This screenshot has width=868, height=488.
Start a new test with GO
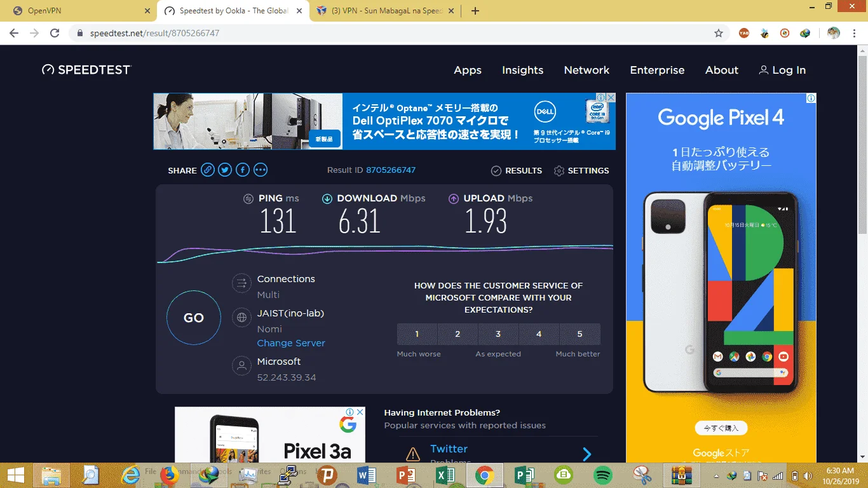(x=194, y=318)
